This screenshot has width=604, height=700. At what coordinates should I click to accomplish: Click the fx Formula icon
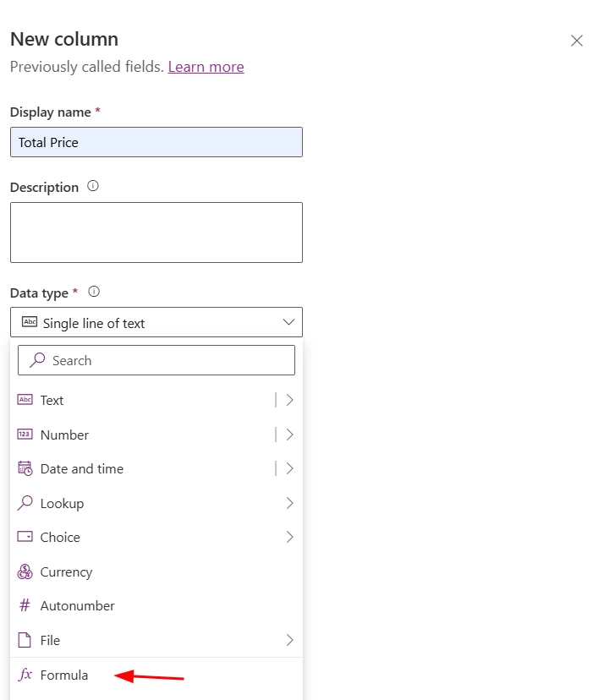(25, 675)
